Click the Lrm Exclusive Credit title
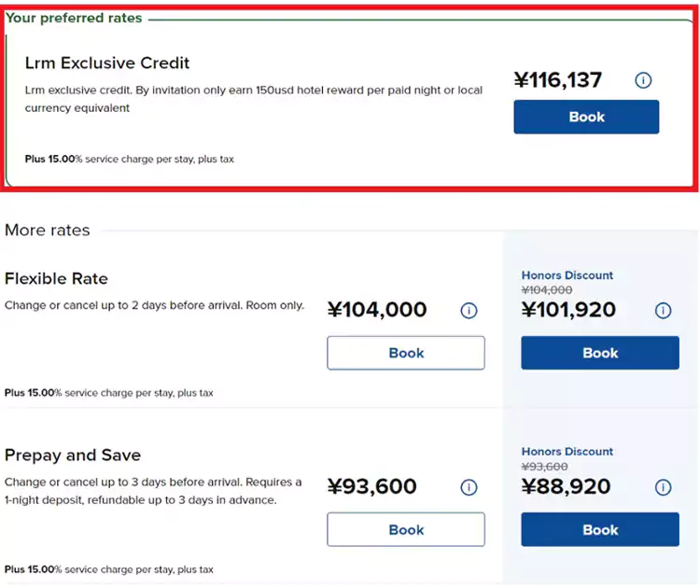The image size is (700, 588). (x=107, y=63)
